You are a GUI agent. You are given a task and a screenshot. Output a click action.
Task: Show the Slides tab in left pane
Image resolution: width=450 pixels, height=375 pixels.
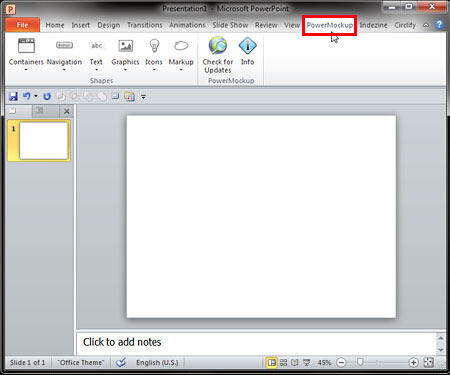[19, 111]
